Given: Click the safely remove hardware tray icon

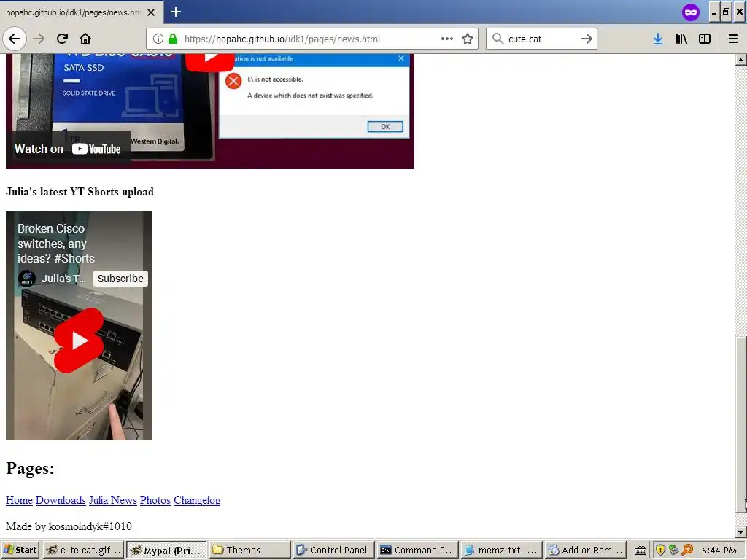Looking at the screenshot, I should tap(673, 550).
